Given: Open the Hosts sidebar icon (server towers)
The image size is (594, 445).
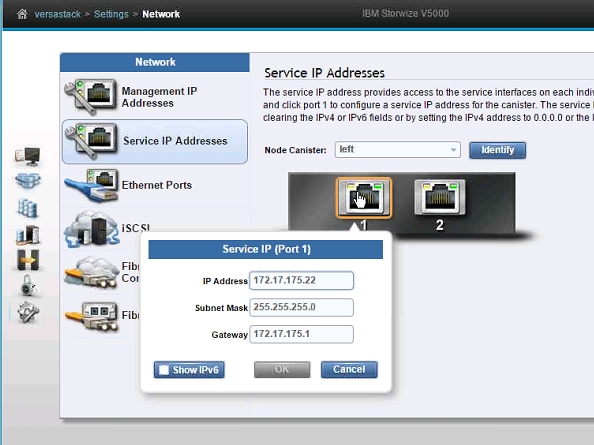Looking at the screenshot, I should click(28, 234).
